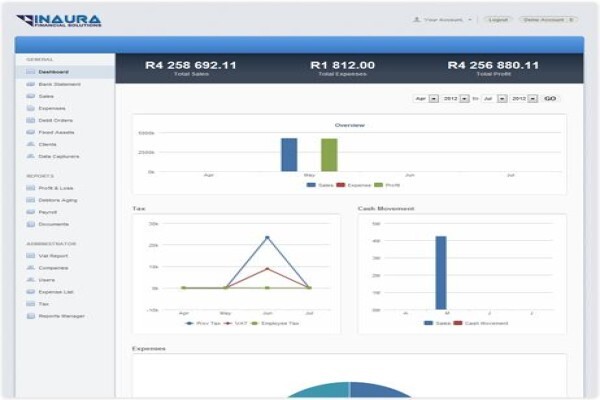Toggle the Employee Tax legend item
This screenshot has width=600, height=400.
[274, 323]
